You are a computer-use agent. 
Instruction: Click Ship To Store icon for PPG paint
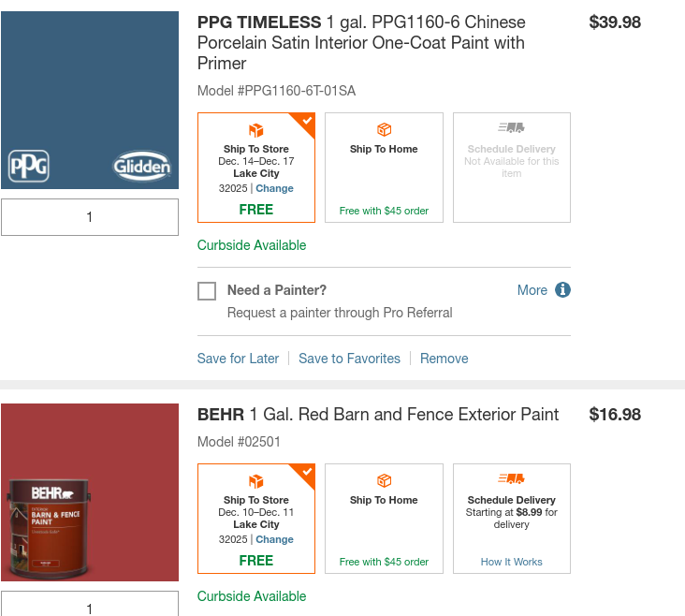(x=256, y=130)
